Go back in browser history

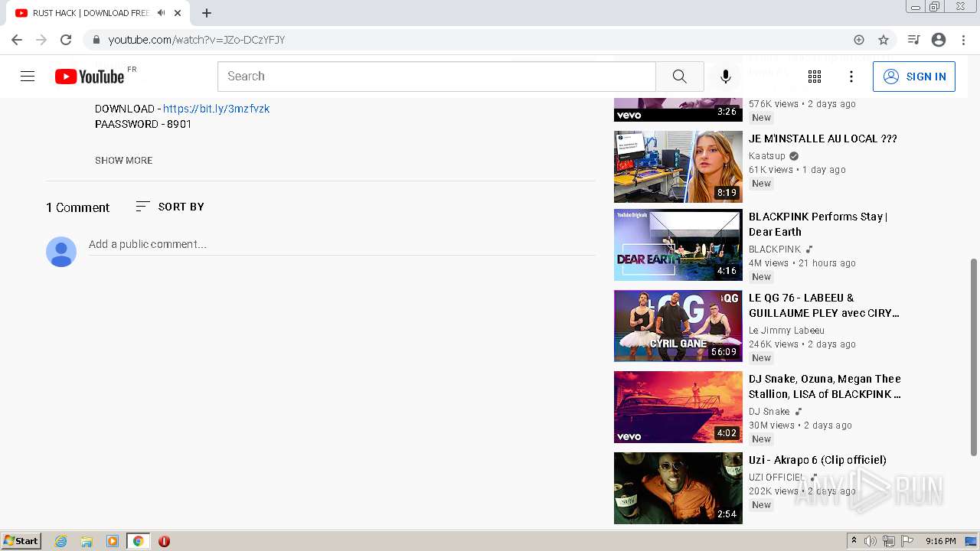click(x=17, y=40)
